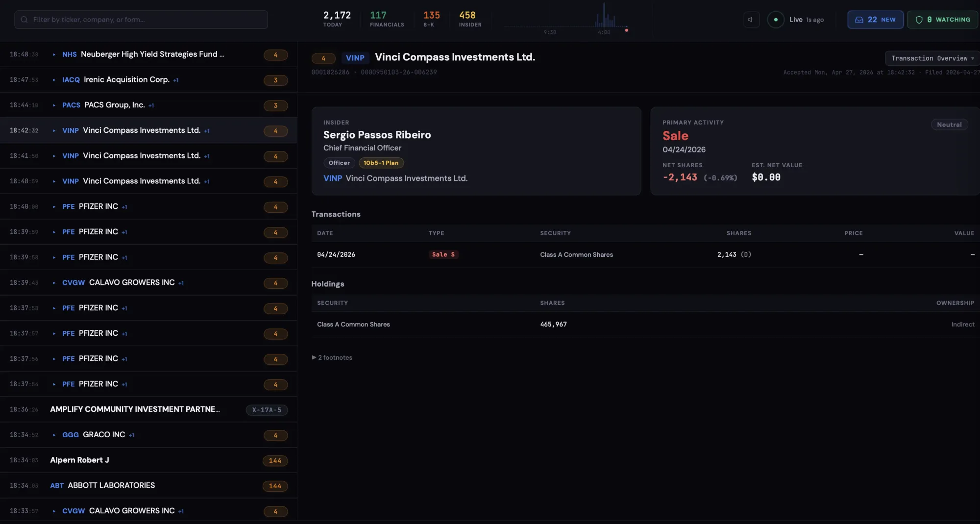This screenshot has width=980, height=524.
Task: Select the 18:33 CALAVO GROWERS INC row
Action: coord(148,511)
